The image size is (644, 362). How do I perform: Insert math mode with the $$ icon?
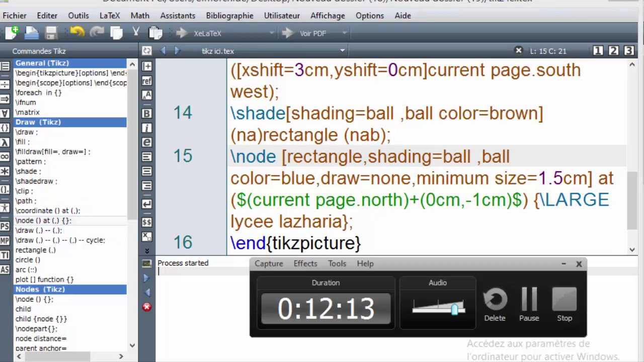pyautogui.click(x=146, y=222)
